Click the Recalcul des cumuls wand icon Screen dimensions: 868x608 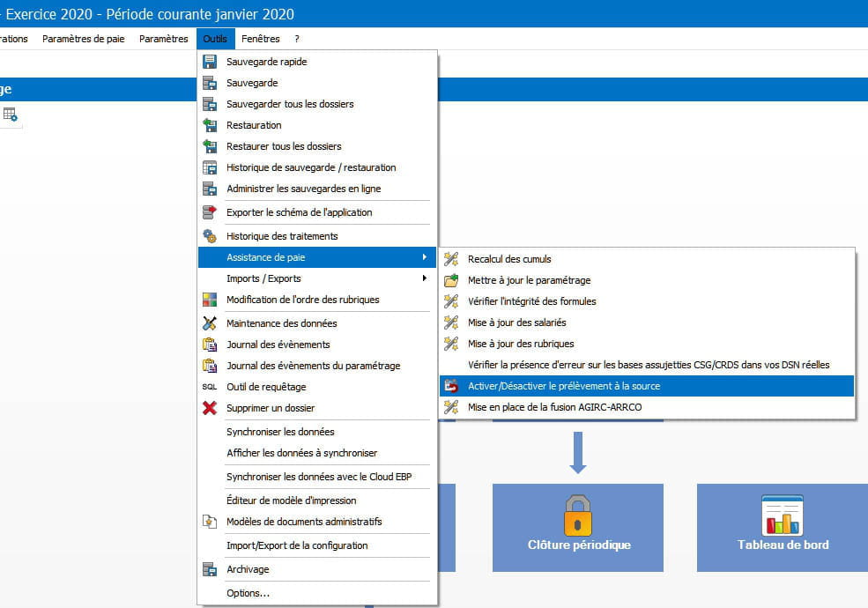(451, 259)
